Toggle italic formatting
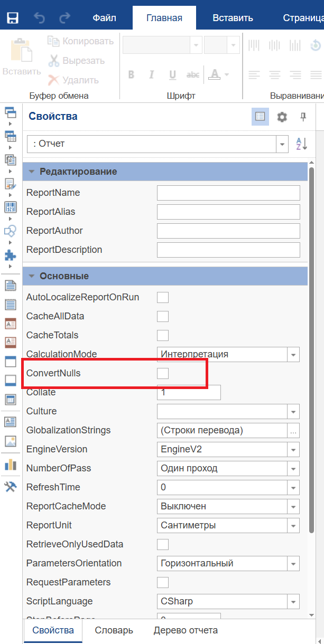This screenshot has height=644, width=324. click(x=152, y=74)
